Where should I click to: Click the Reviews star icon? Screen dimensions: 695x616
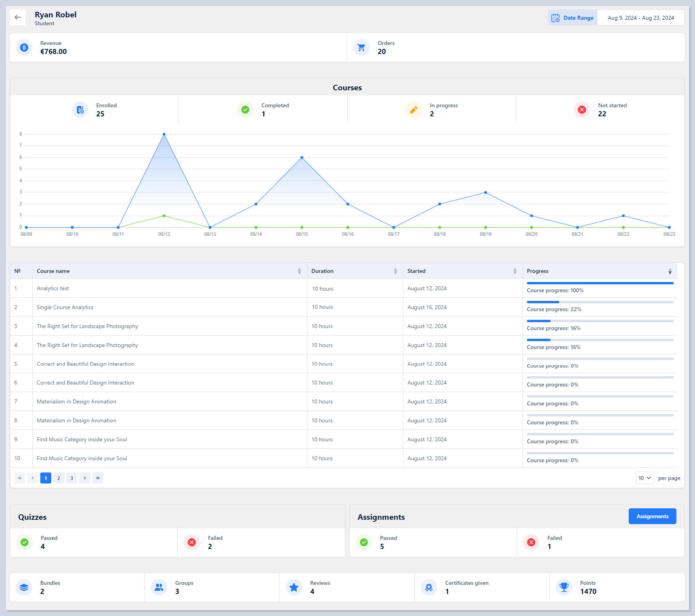pos(294,587)
